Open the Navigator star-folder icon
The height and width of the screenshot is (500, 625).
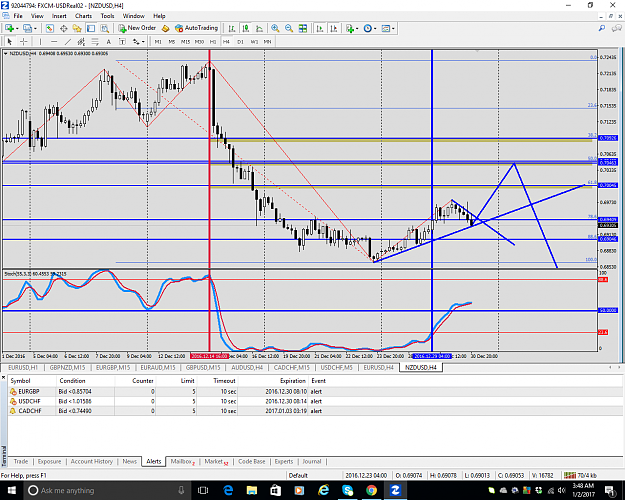[77, 28]
